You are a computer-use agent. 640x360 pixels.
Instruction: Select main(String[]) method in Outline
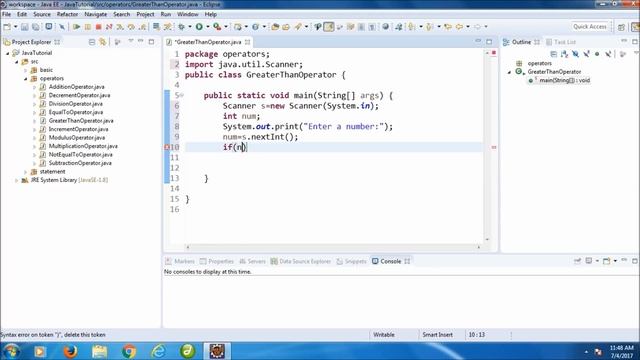point(564,80)
